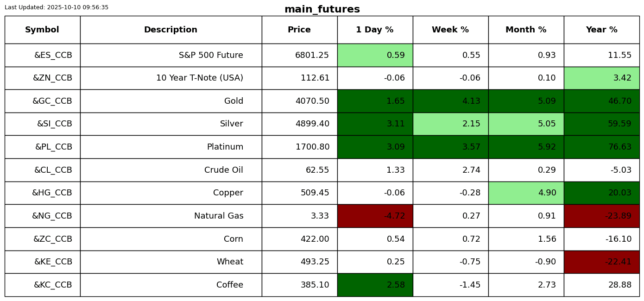
Task: Click the main_futures table title
Action: pyautogui.click(x=322, y=10)
